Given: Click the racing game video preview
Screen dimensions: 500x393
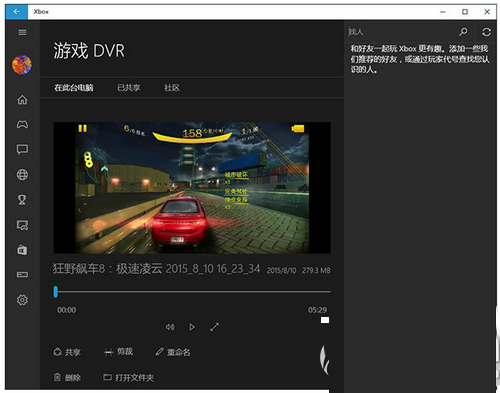Looking at the screenshot, I should click(192, 188).
